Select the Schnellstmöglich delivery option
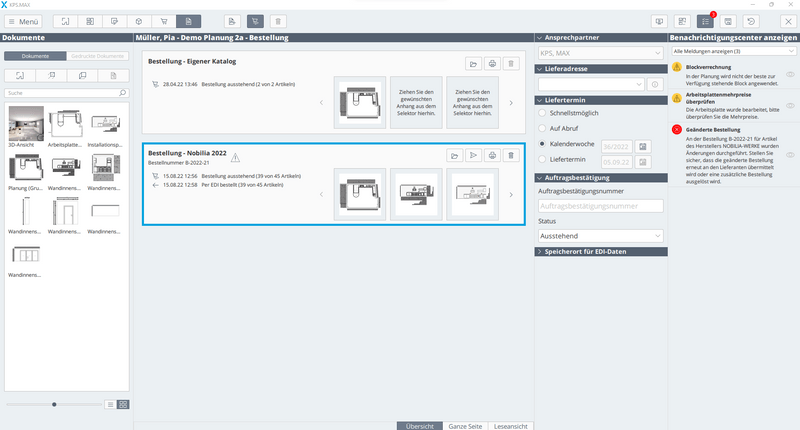The height and width of the screenshot is (430, 800). 543,113
